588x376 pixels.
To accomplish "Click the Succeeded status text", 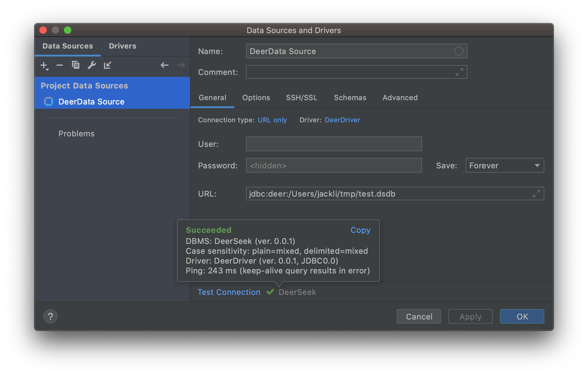I will 209,230.
